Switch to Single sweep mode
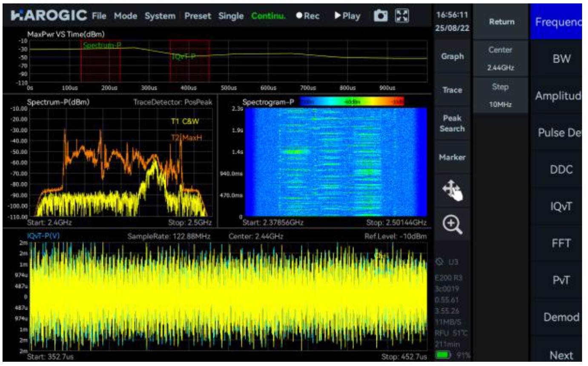Screen dimensions: 588x366 click(231, 16)
